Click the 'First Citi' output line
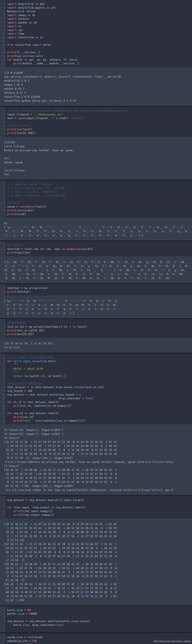The width and height of the screenshot is (192, 644). pyautogui.click(x=12, y=348)
